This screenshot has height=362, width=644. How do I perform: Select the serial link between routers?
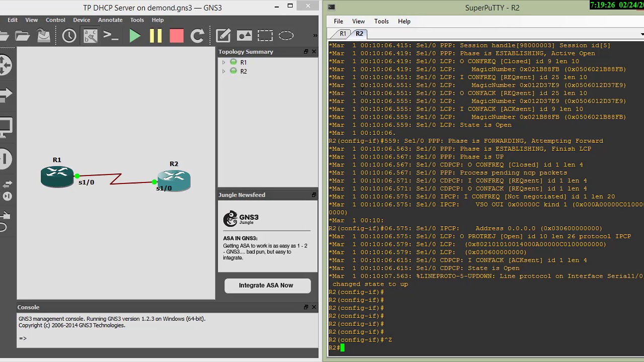pos(117,178)
